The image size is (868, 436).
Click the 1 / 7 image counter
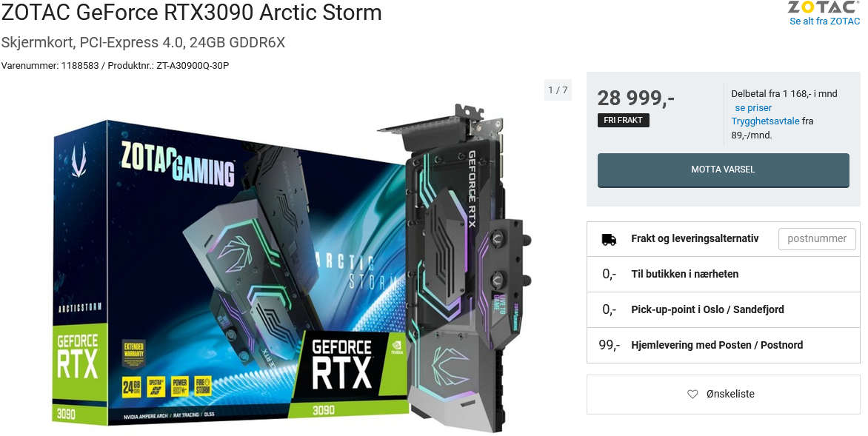[x=558, y=90]
